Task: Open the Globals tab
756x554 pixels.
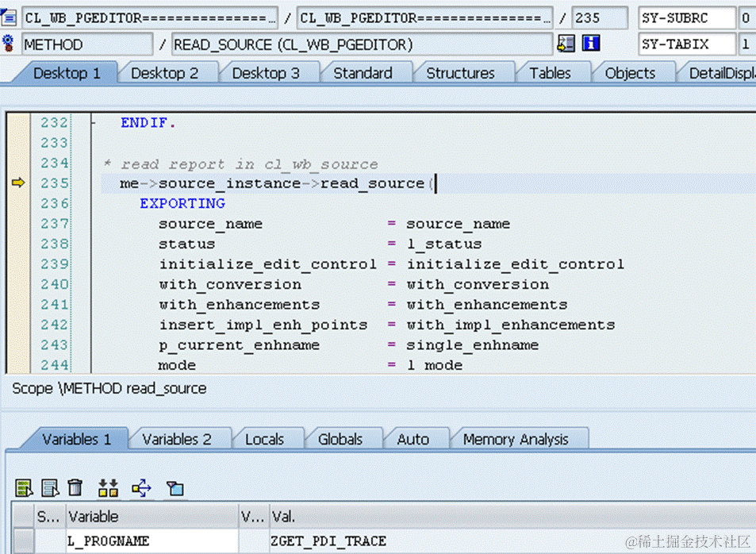Action: pos(340,439)
